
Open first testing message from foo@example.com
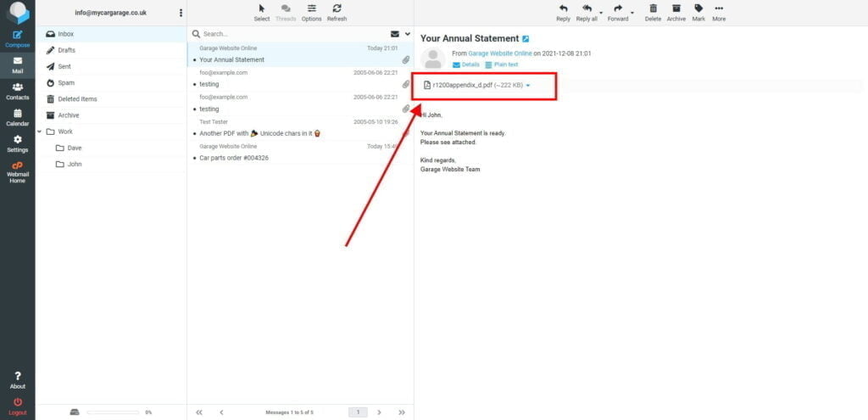click(x=301, y=79)
